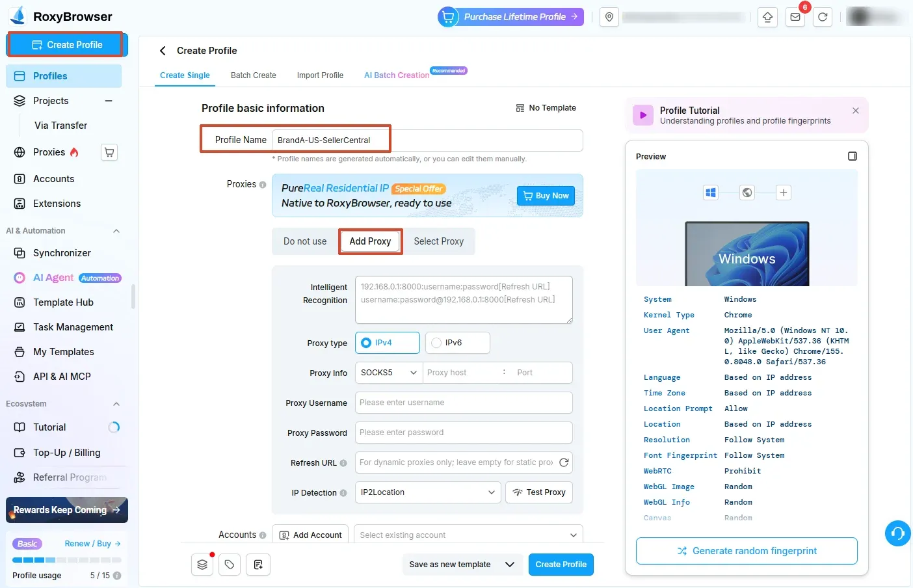Open the IP2Location detection dropdown
Screen dimensions: 913x588
pos(428,492)
